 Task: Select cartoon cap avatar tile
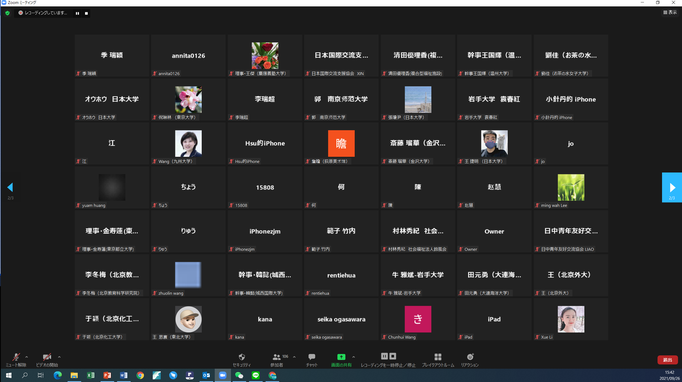click(x=188, y=319)
